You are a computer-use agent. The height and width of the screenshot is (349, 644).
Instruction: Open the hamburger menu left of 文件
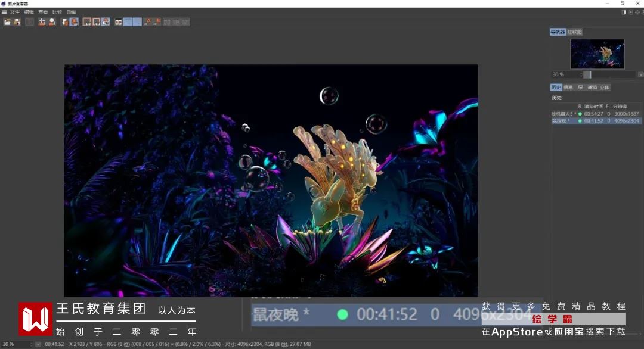click(x=4, y=12)
